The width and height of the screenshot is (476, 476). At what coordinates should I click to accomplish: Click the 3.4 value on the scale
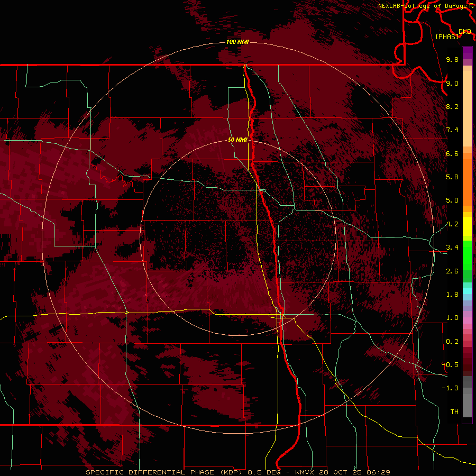[x=452, y=248]
